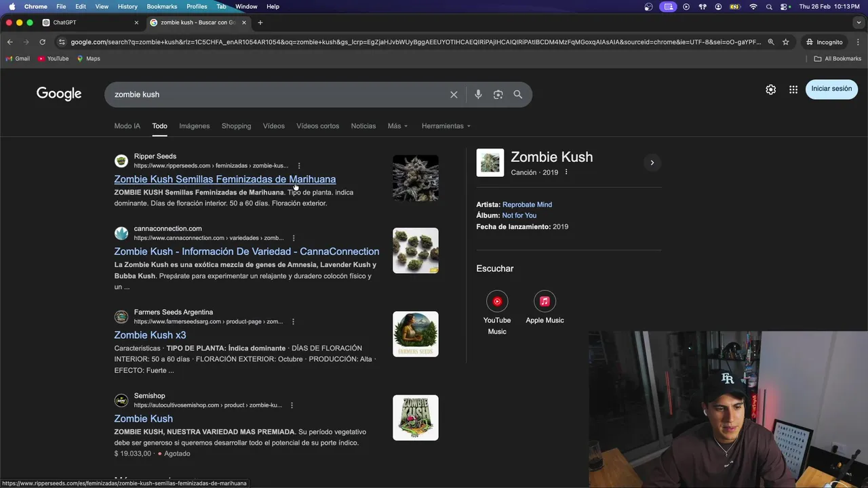
Task: Open the Semishop Zombie Kush thumbnail
Action: pyautogui.click(x=416, y=418)
